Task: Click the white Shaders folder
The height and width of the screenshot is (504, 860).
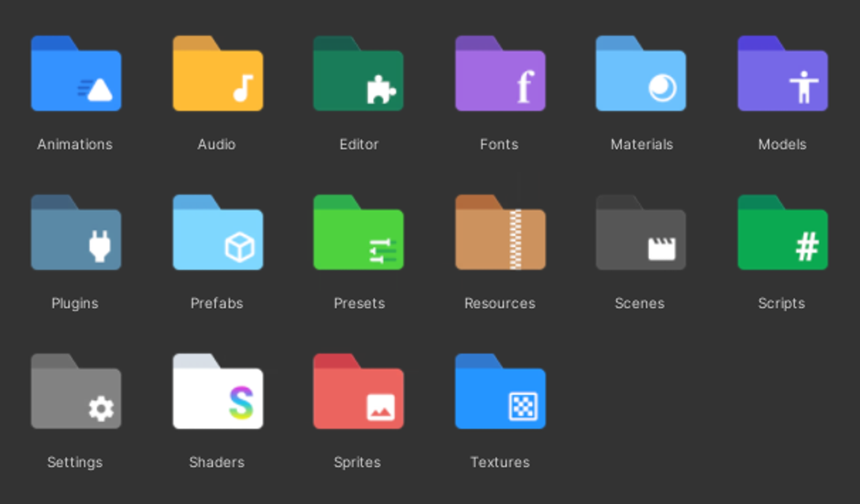Action: 218,392
